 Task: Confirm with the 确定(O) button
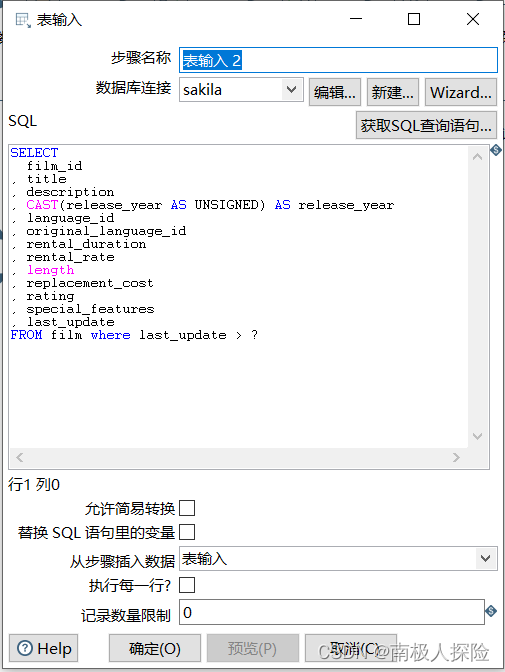pos(155,648)
